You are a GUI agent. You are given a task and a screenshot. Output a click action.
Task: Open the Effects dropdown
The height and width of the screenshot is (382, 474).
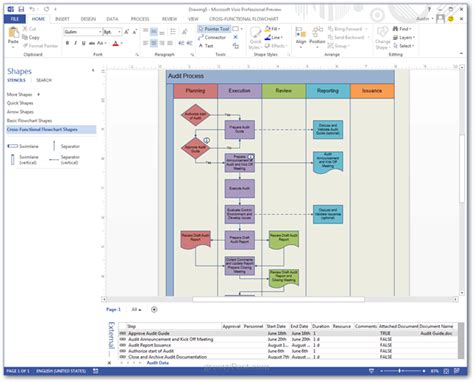[275, 46]
